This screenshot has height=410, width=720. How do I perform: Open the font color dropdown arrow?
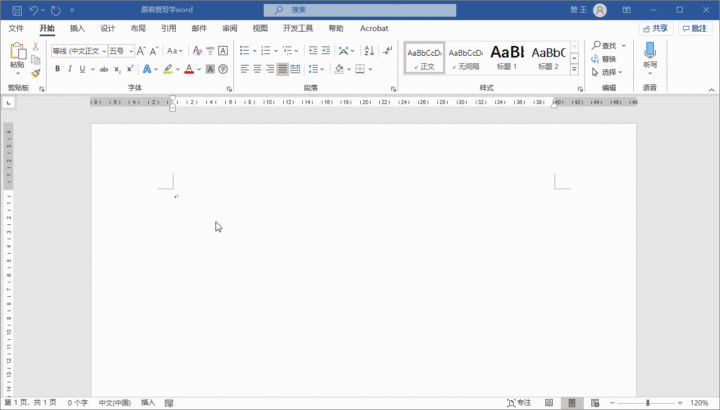tap(199, 69)
